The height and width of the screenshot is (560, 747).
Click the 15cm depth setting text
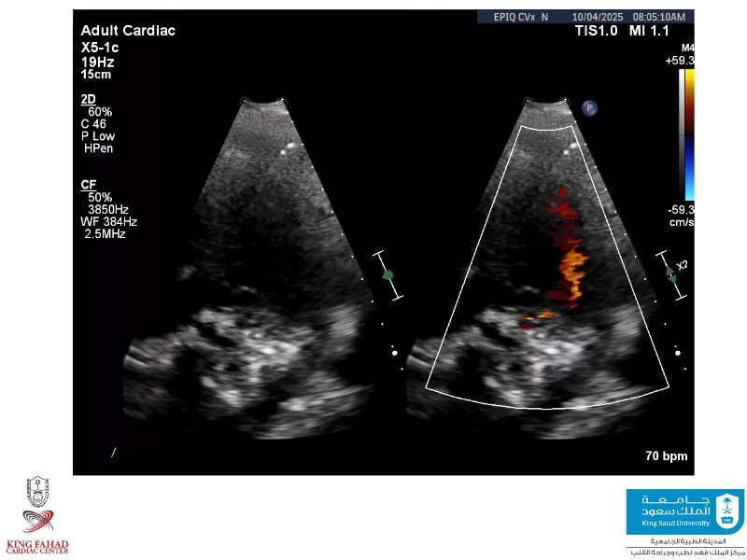pos(96,75)
